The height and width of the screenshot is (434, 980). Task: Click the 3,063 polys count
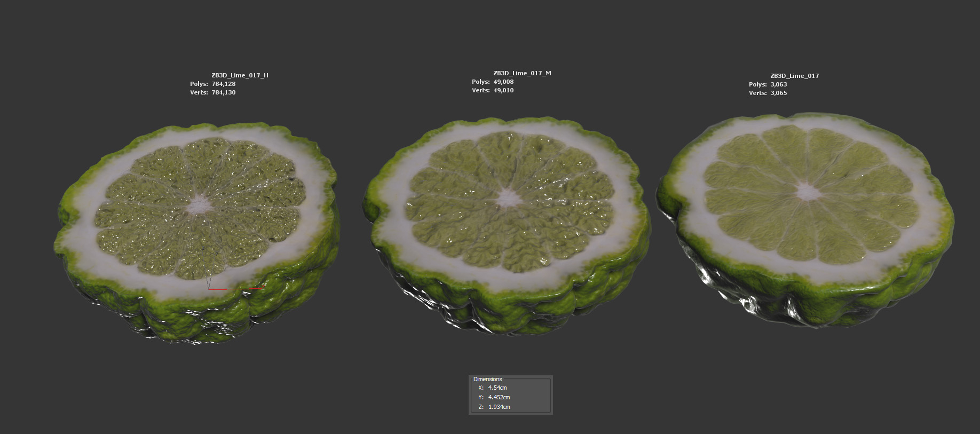(x=778, y=84)
